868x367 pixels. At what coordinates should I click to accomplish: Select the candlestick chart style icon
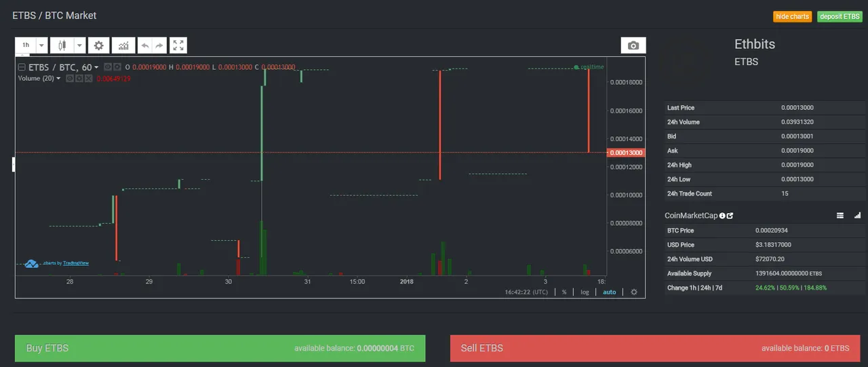click(x=62, y=45)
